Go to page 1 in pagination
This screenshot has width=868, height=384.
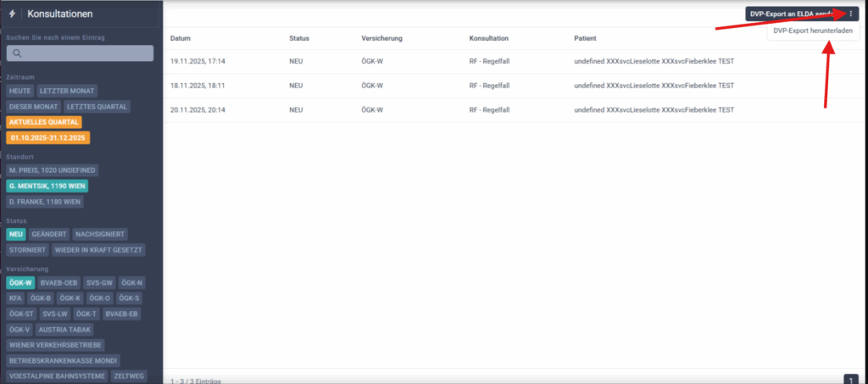[851, 381]
